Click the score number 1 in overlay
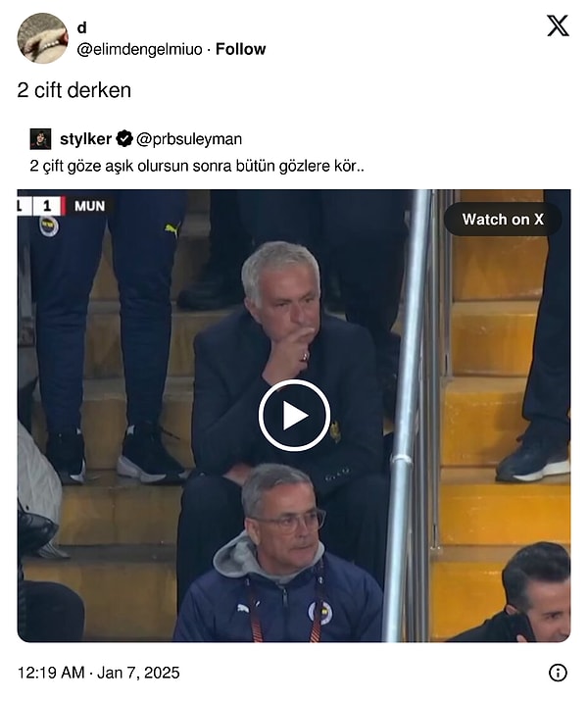 (47, 206)
